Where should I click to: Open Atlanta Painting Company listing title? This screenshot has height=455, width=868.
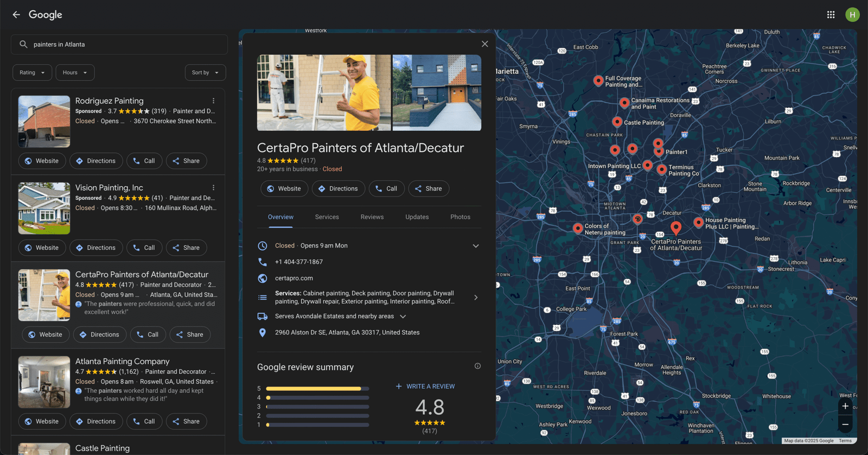pyautogui.click(x=122, y=362)
